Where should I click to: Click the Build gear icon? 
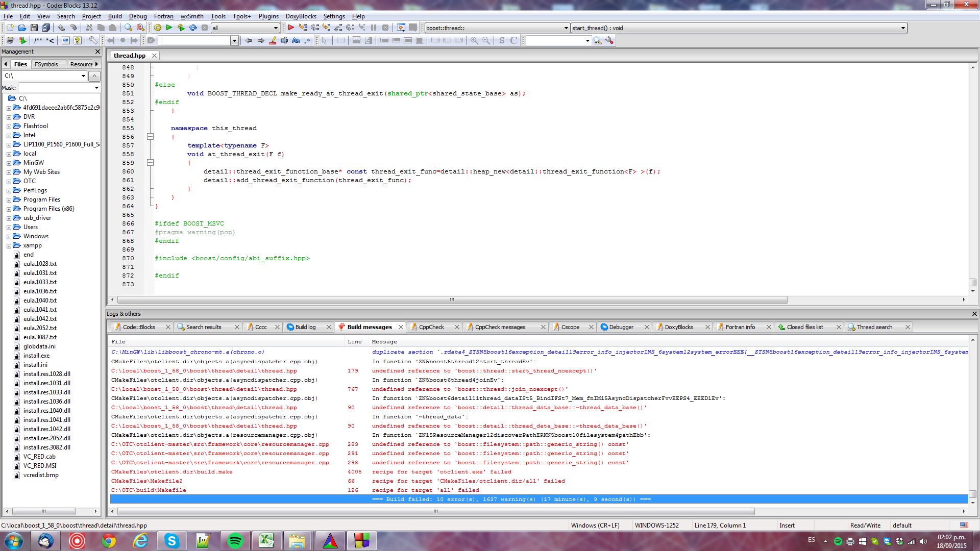157,28
